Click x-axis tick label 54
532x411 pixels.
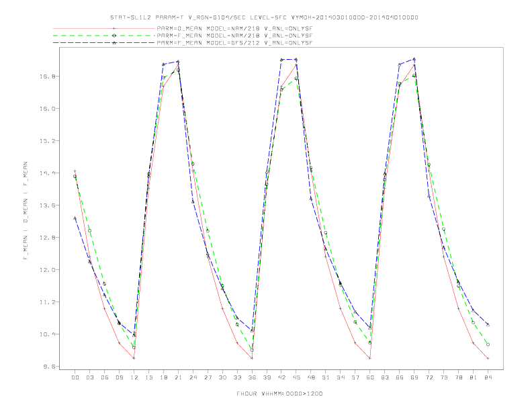tap(341, 377)
